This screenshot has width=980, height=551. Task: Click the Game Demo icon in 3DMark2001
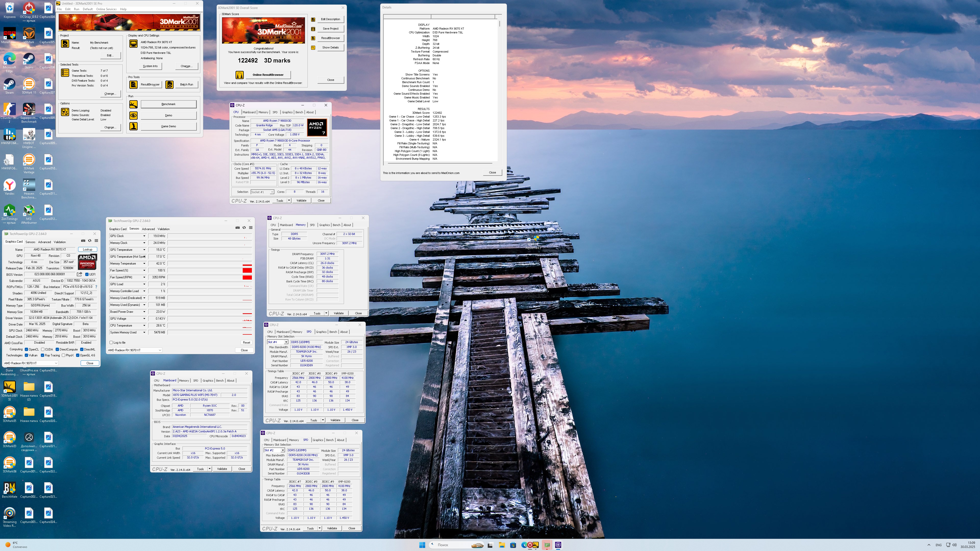pyautogui.click(x=133, y=126)
